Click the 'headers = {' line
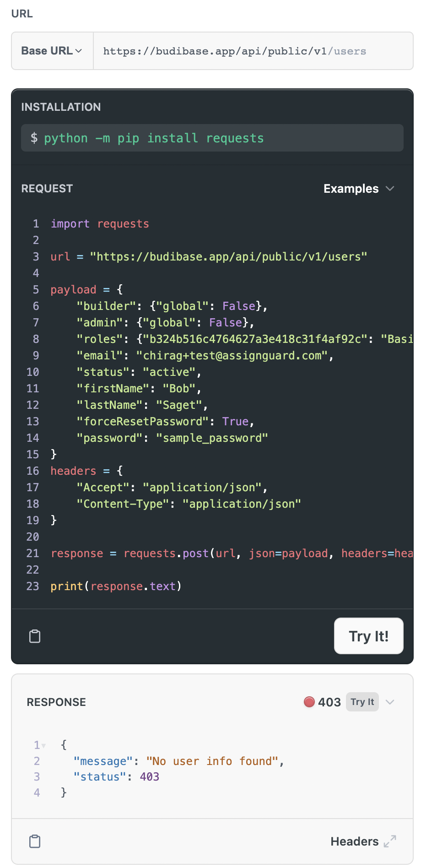421x868 pixels. [87, 471]
